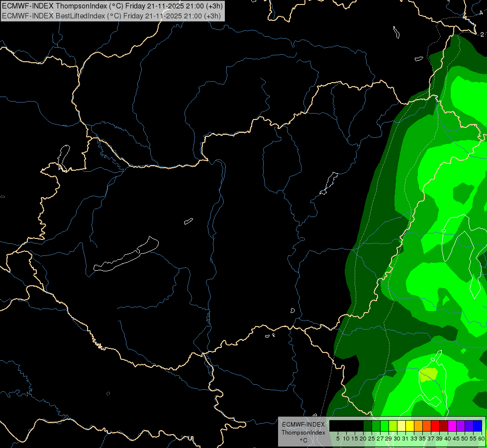Click the legend tick value 25
487x448 pixels.
372,439
